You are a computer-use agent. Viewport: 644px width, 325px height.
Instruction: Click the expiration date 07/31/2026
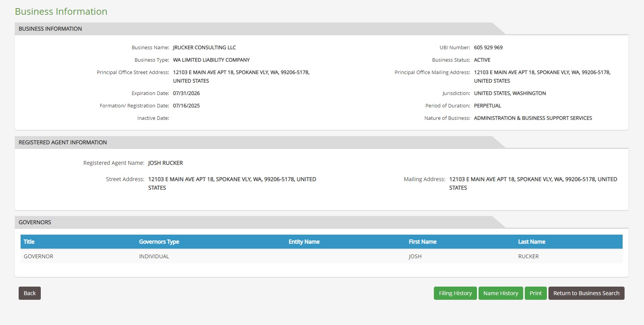click(186, 93)
